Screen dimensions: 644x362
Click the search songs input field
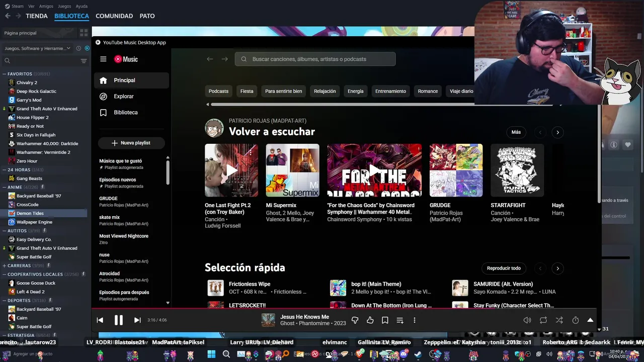315,59
